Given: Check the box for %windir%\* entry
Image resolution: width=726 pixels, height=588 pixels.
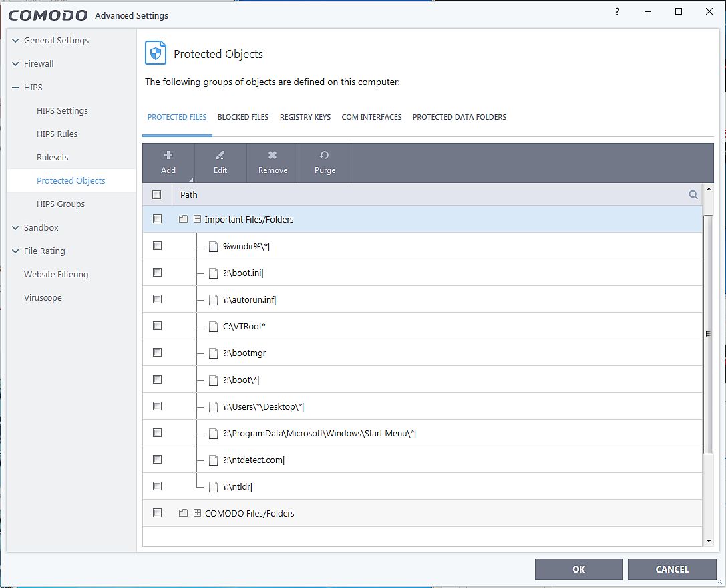Looking at the screenshot, I should 158,246.
